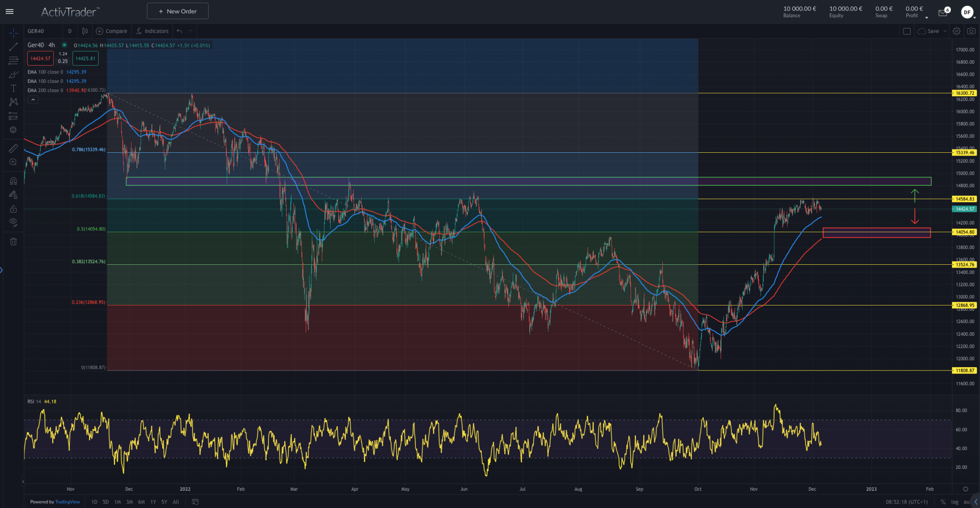Collapse the OHLC legend with the chevron arrow
This screenshot has width=980, height=508.
click(x=33, y=99)
